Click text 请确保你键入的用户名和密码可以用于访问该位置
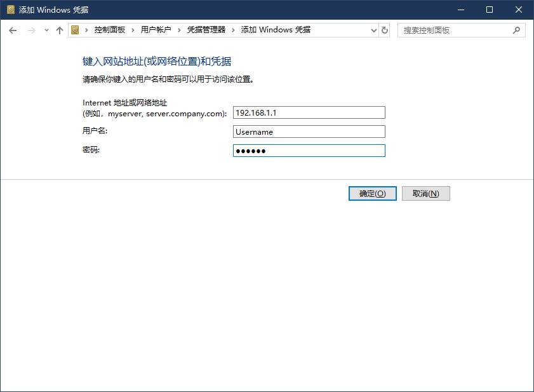The image size is (534, 392). pyautogui.click(x=168, y=79)
